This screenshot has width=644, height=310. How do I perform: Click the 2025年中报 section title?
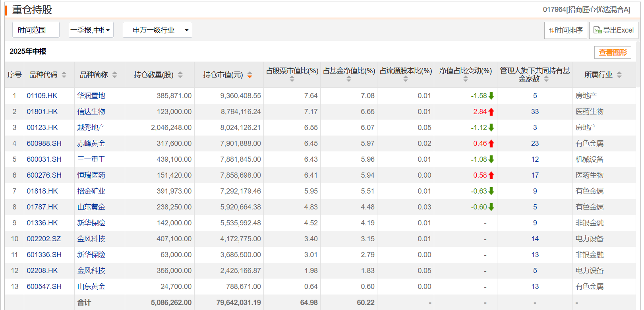click(28, 51)
